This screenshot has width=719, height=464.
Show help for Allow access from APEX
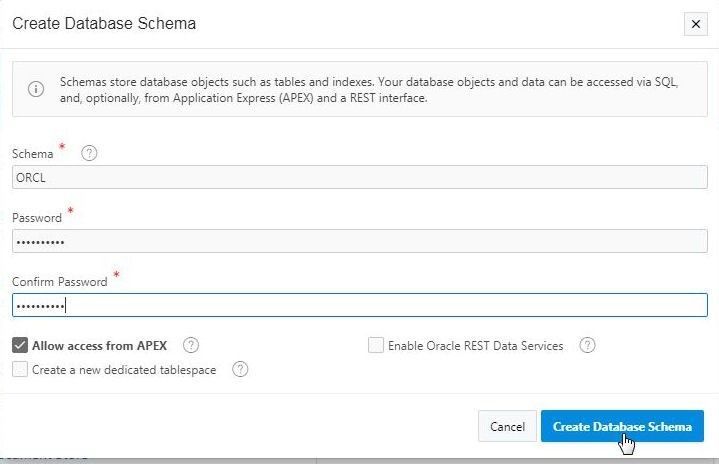tap(191, 345)
